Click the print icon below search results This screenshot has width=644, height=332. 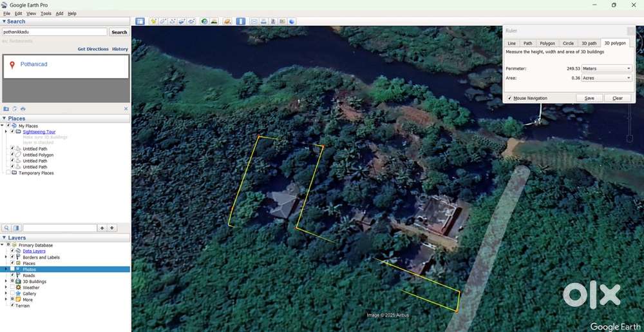tap(23, 109)
